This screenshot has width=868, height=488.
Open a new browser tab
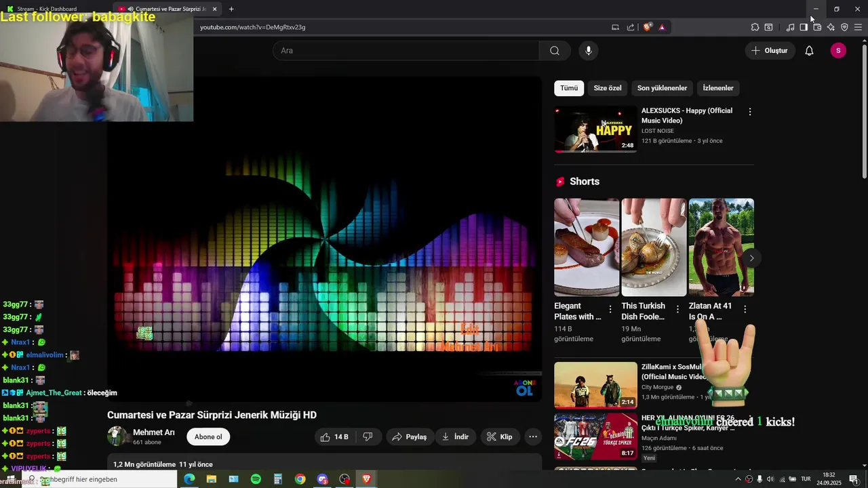231,9
